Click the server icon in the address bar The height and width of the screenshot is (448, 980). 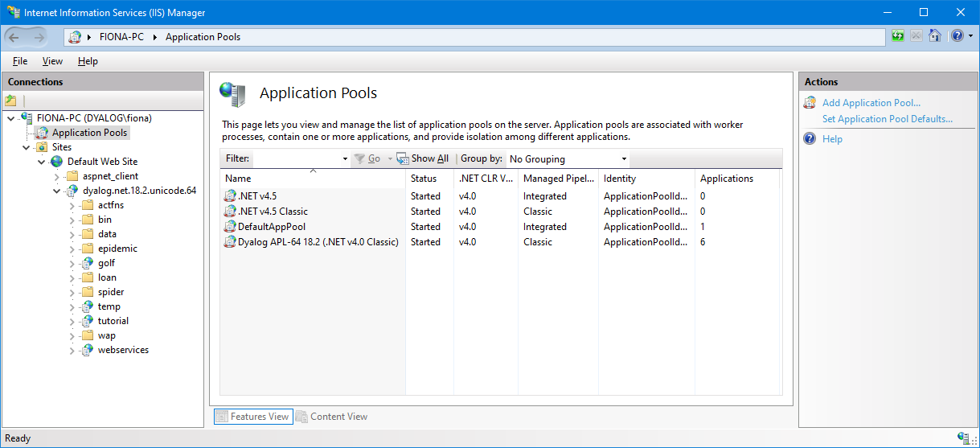(x=76, y=37)
